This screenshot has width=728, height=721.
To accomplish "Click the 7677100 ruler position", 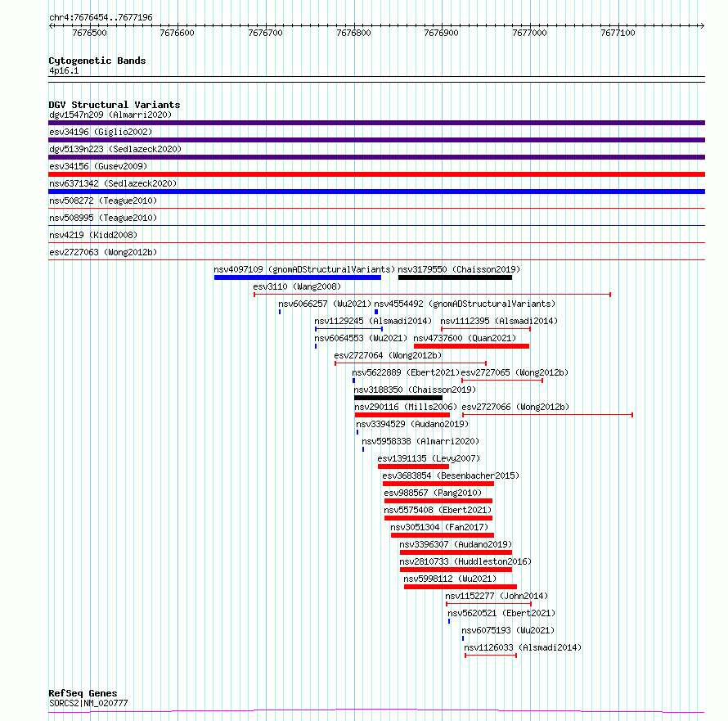I will tap(618, 33).
